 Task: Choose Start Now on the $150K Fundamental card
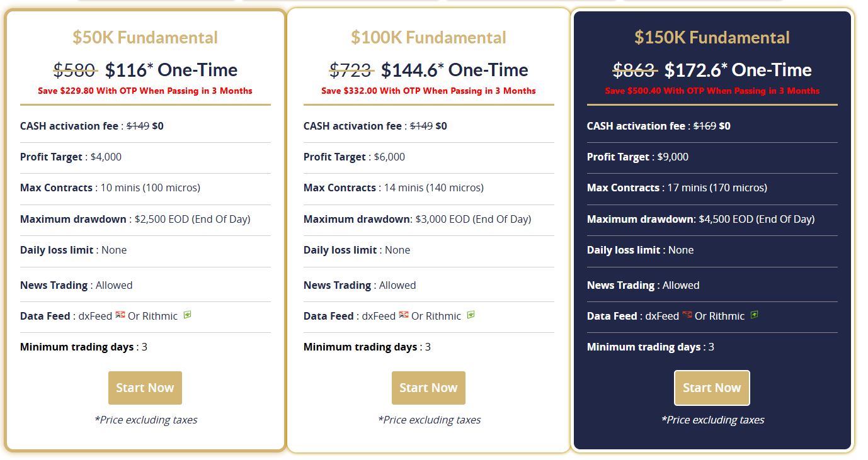[x=712, y=388]
